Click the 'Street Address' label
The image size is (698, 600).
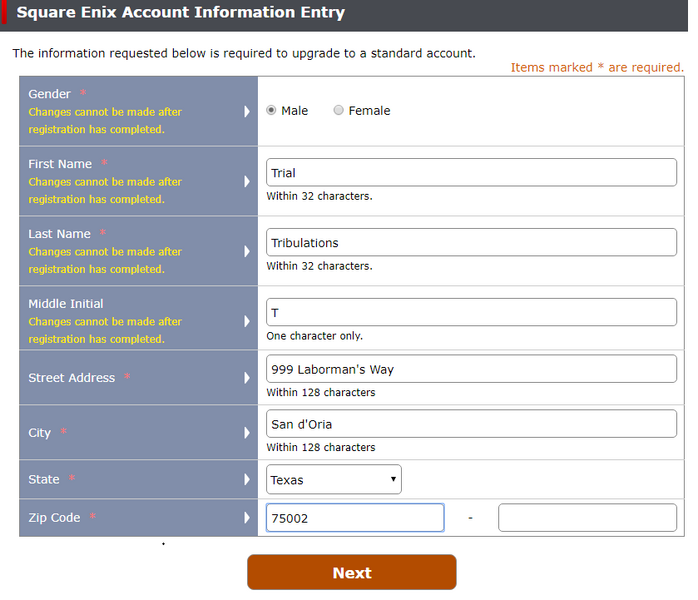point(72,377)
